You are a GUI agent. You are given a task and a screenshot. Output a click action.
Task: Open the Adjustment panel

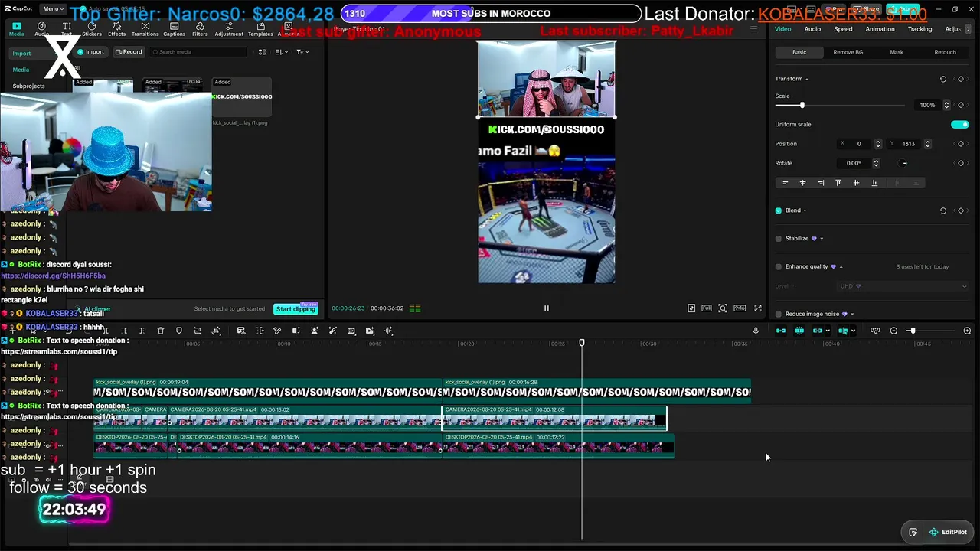coord(229,30)
